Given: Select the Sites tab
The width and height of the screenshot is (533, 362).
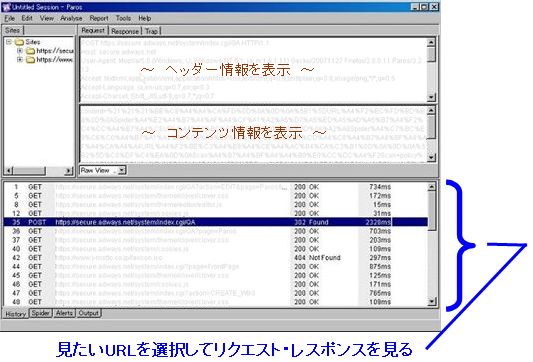Looking at the screenshot, I should [x=13, y=30].
